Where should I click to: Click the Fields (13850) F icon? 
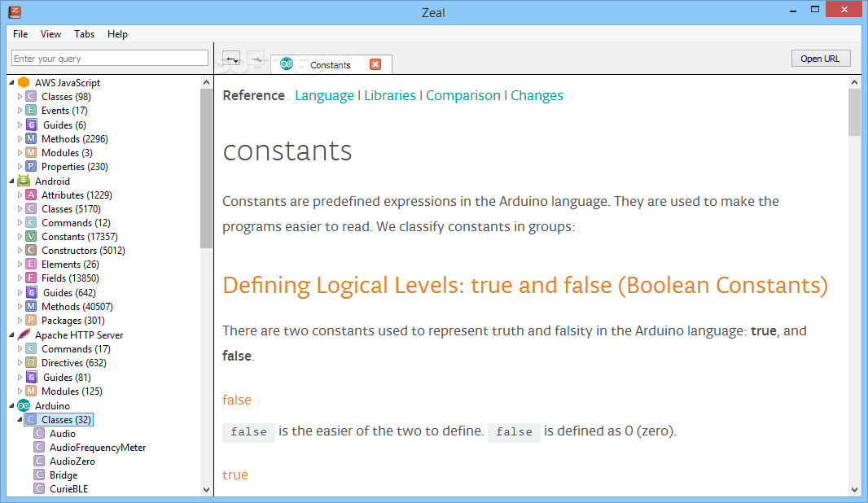point(31,278)
